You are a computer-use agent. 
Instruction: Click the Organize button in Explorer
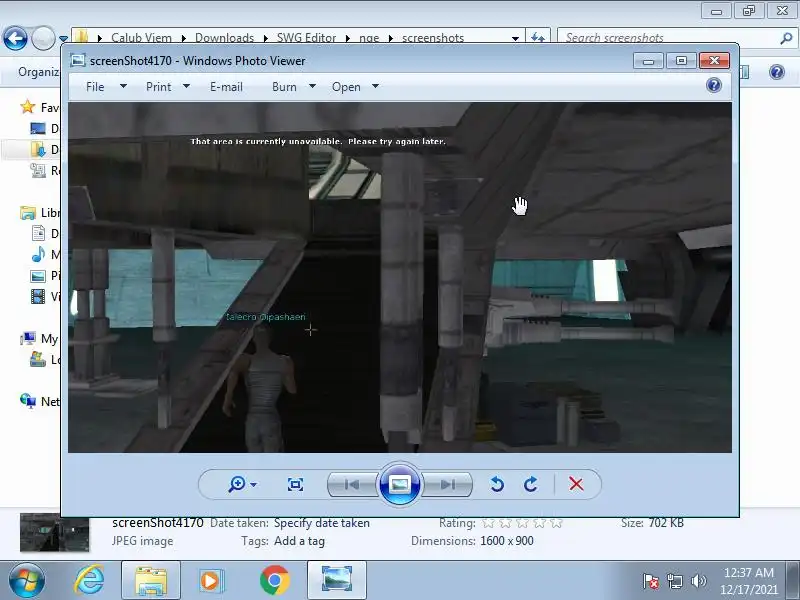[x=39, y=72]
